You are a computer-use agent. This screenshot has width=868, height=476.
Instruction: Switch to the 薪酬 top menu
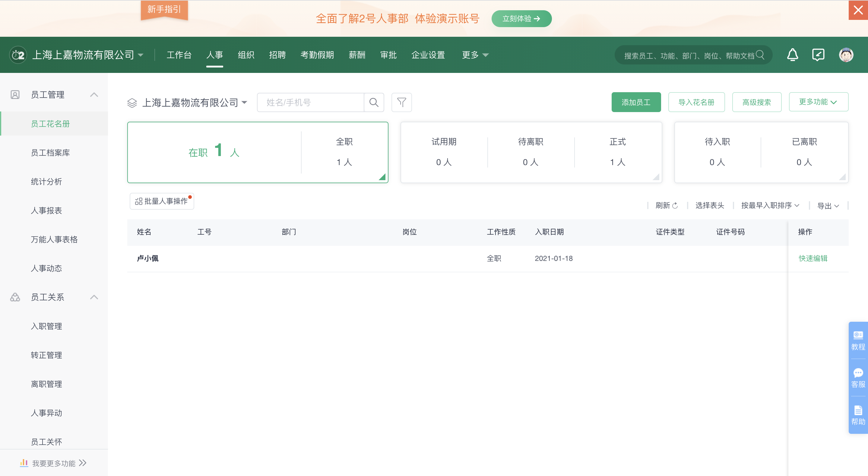[x=357, y=55]
